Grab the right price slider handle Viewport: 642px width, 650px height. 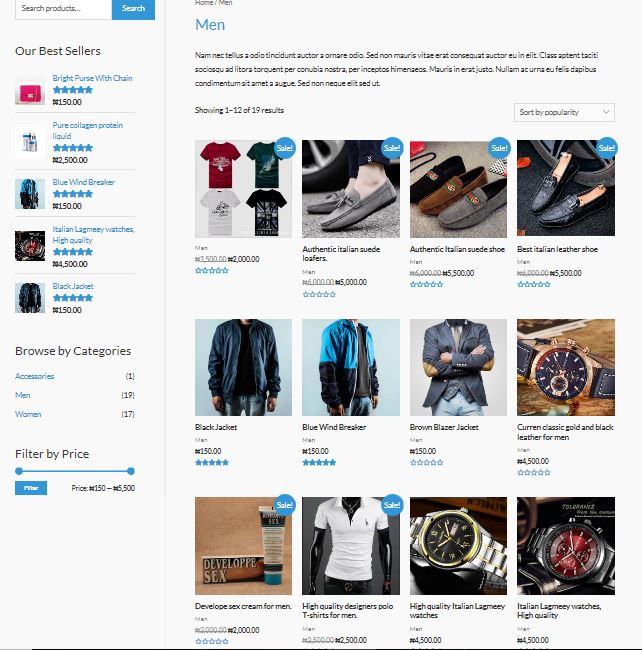[x=131, y=471]
